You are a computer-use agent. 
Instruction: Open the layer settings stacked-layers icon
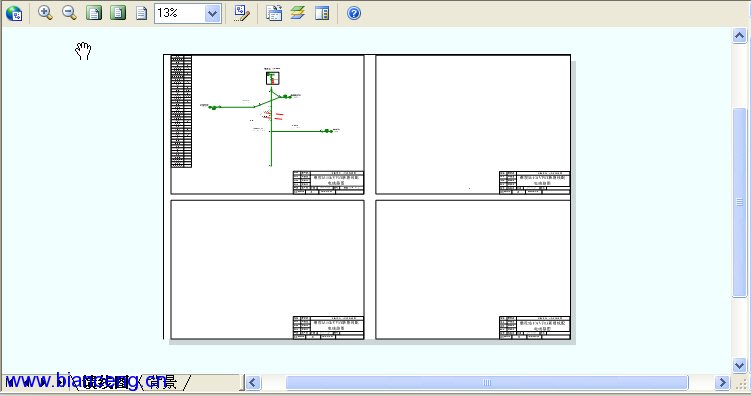pos(298,13)
